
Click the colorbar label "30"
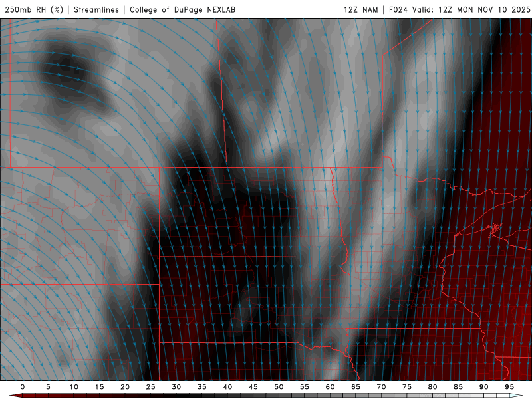(176, 387)
